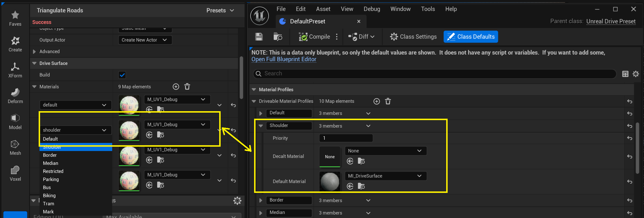
Task: Collapse the Material Profiles category
Action: tap(254, 90)
